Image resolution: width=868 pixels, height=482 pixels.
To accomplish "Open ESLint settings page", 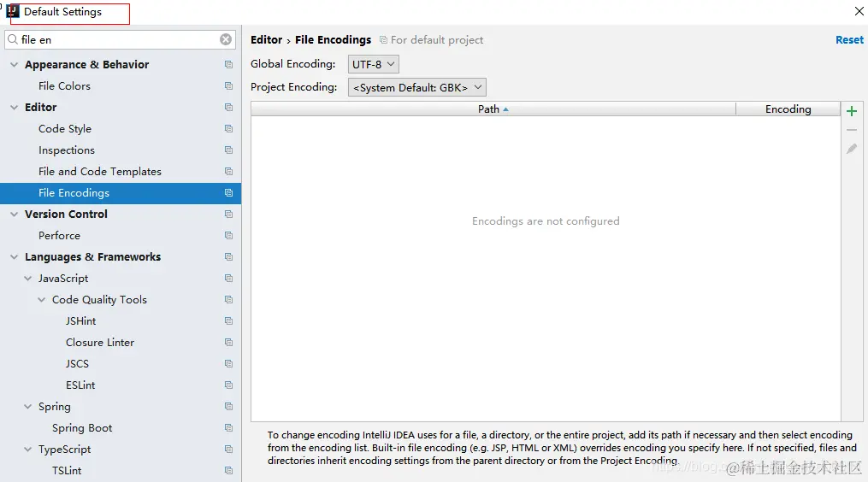I will (80, 385).
